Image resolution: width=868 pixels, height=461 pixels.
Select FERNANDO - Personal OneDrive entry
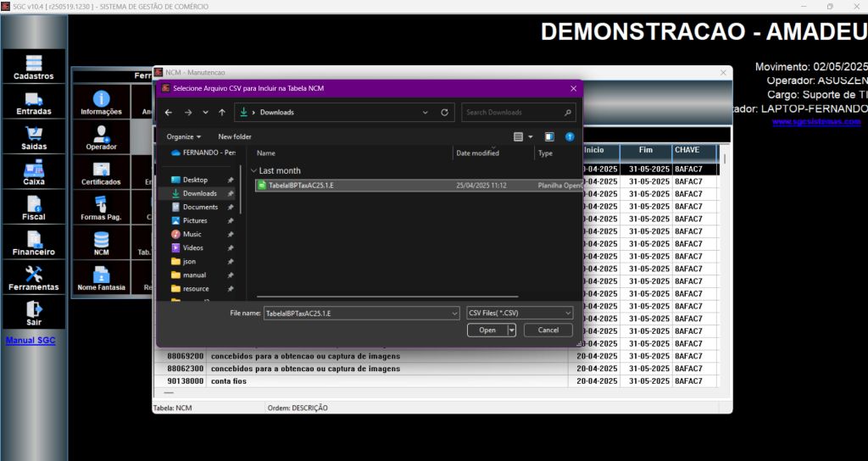203,153
